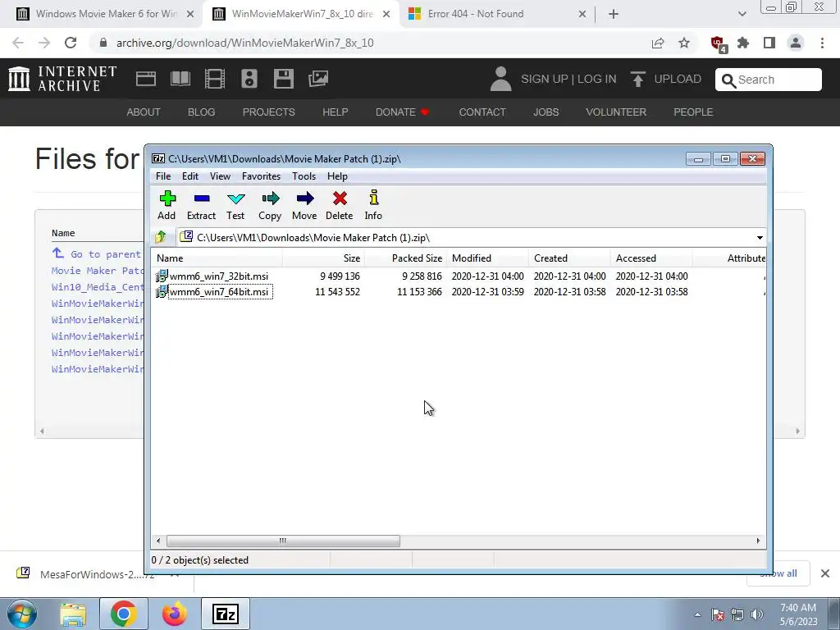Open Chrome three-dot menu
The image size is (840, 630).
click(822, 43)
